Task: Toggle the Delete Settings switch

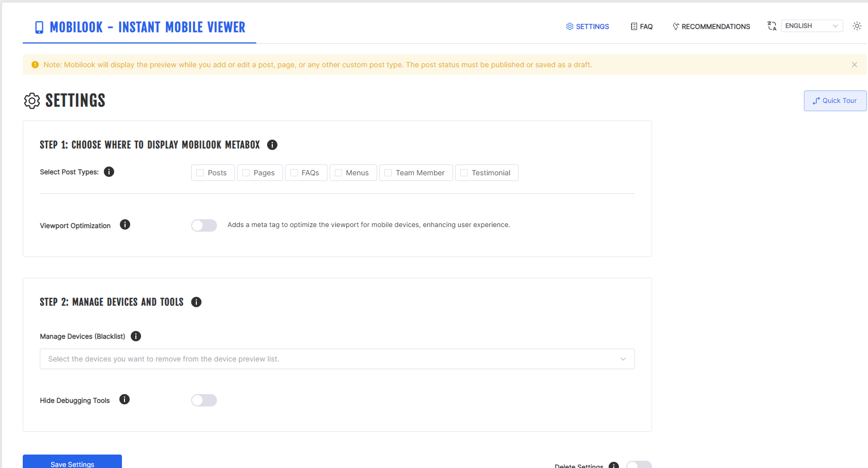Action: tap(639, 465)
